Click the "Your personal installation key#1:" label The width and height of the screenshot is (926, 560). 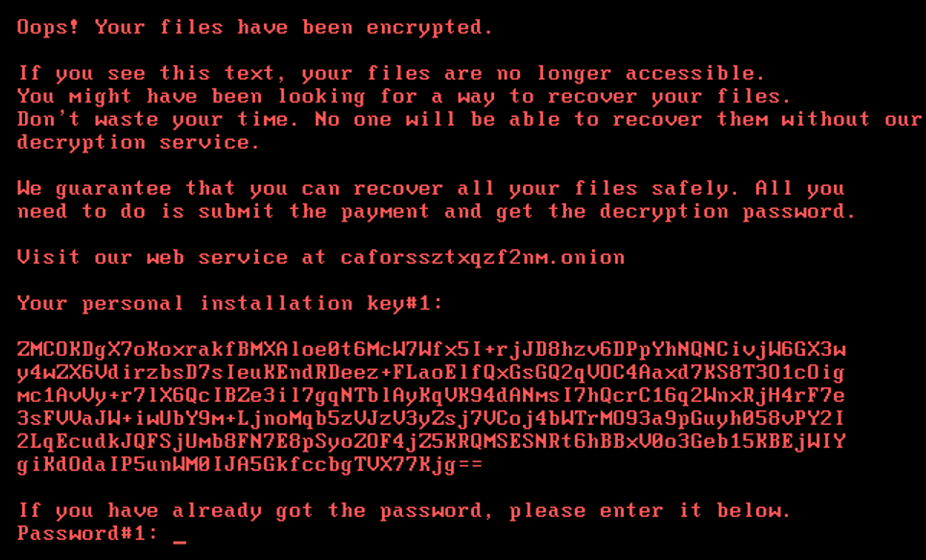click(x=230, y=304)
